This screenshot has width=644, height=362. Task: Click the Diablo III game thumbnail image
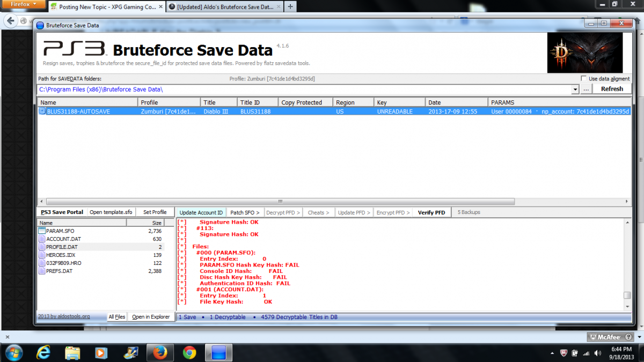tap(584, 53)
